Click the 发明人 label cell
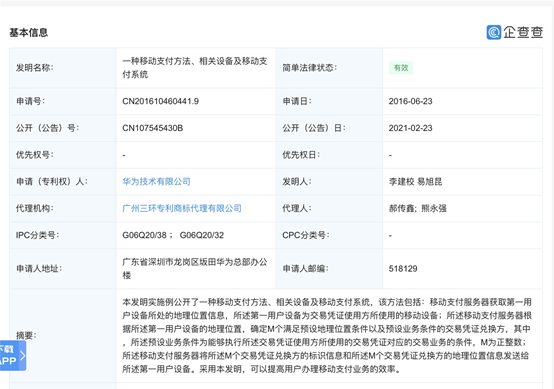Viewport: 554px width, 389px height. pyautogui.click(x=329, y=182)
